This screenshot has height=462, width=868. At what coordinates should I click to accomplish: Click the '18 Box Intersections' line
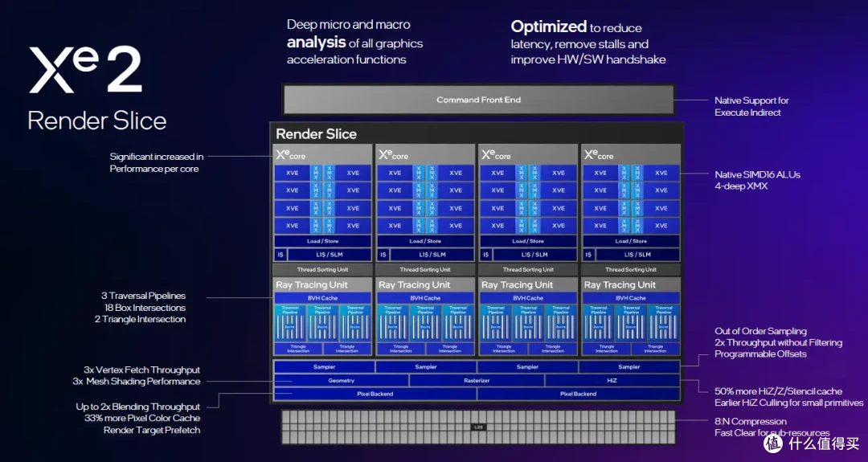[x=145, y=308]
